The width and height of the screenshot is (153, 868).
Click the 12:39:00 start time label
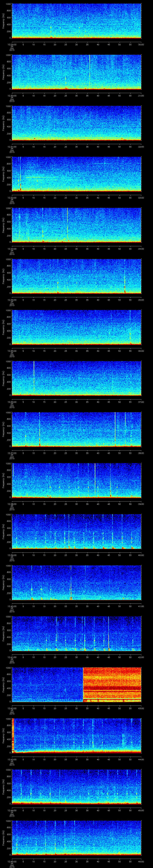click(12, 555)
